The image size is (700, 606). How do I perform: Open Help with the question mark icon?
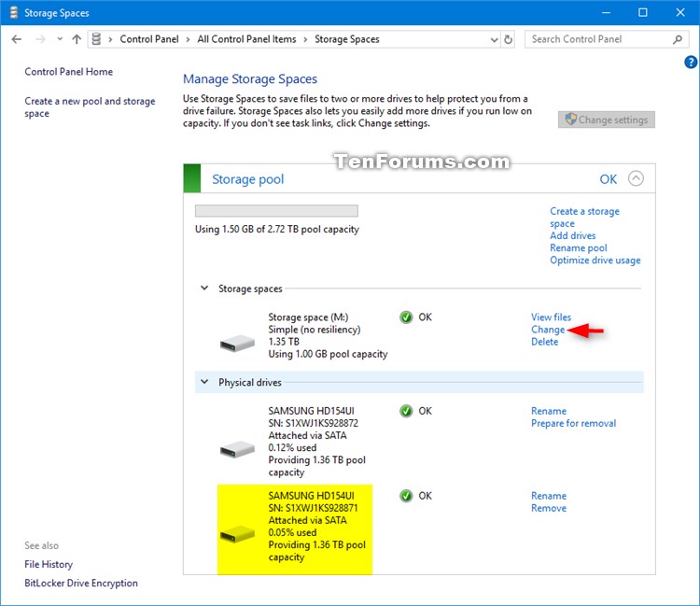[691, 62]
